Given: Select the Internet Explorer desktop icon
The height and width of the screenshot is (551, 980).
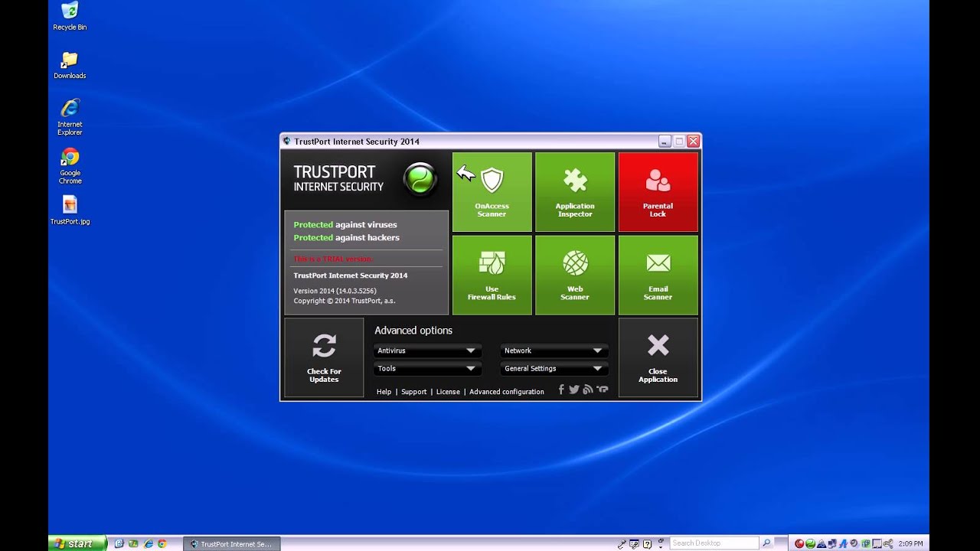Looking at the screenshot, I should pos(70,117).
